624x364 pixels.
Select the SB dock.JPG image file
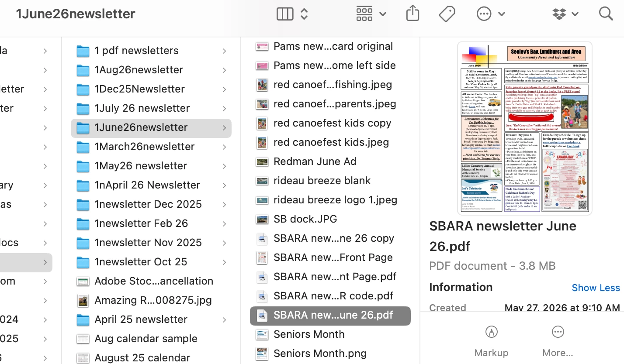[x=330, y=219]
